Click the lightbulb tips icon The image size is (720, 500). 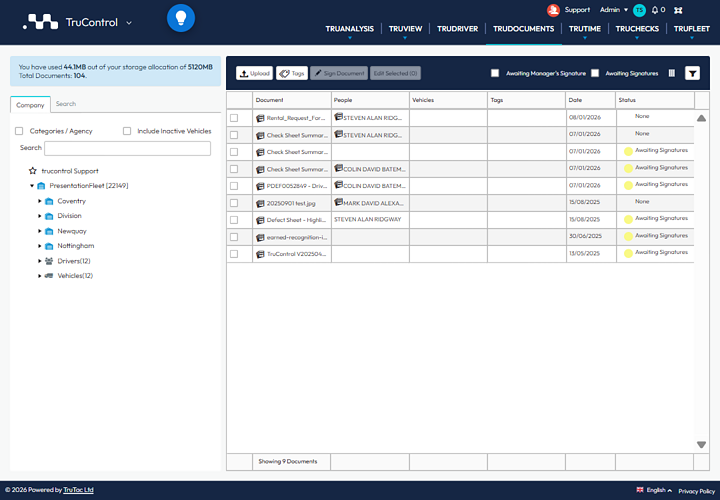pos(181,18)
